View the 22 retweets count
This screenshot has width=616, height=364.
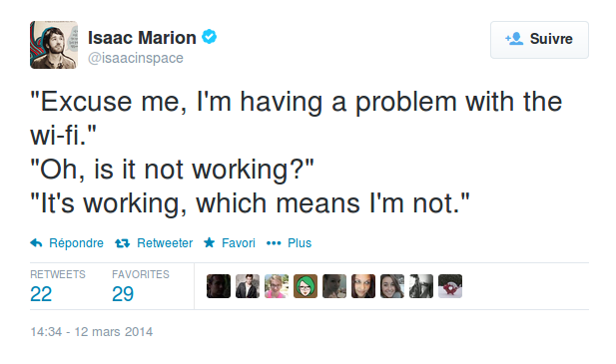click(x=41, y=294)
